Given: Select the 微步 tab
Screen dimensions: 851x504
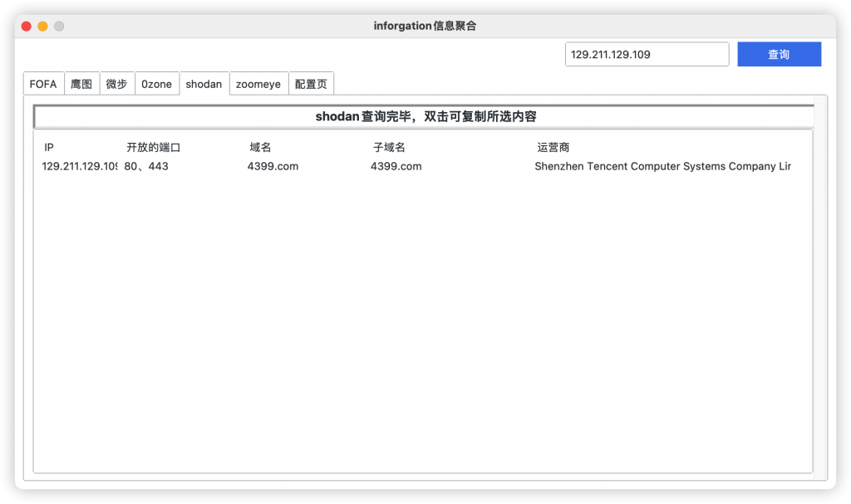Looking at the screenshot, I should point(117,83).
